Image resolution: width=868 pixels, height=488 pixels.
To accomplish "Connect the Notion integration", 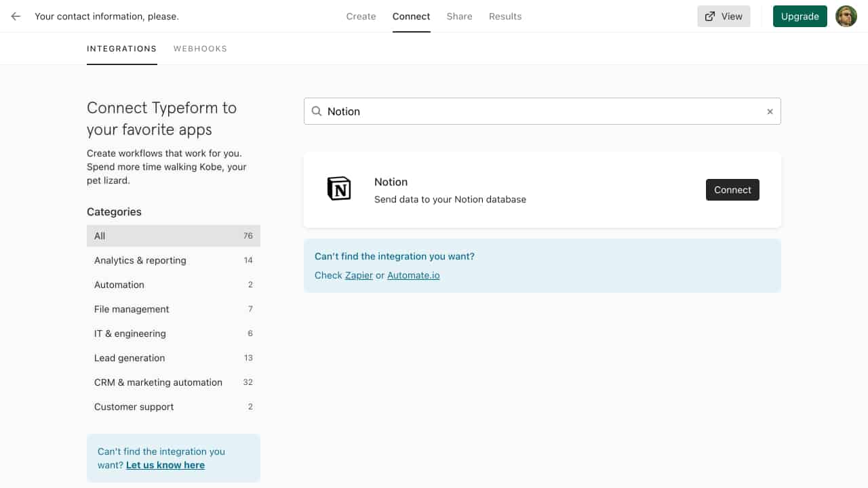I will click(732, 190).
